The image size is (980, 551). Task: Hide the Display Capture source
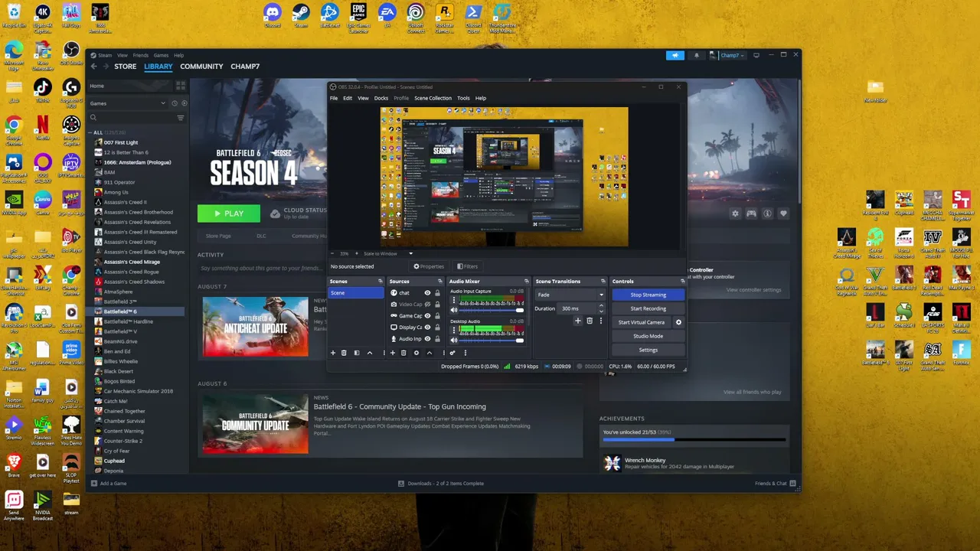428,328
